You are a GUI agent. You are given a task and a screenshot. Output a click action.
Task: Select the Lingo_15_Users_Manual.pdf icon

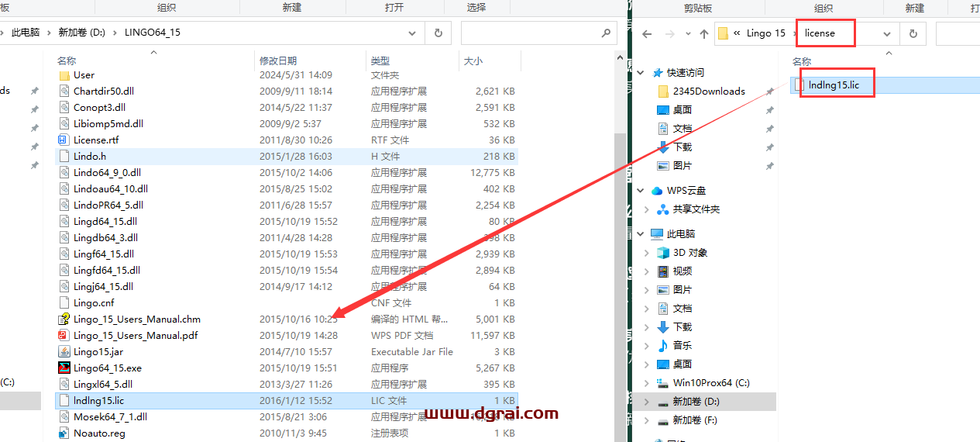(x=64, y=335)
